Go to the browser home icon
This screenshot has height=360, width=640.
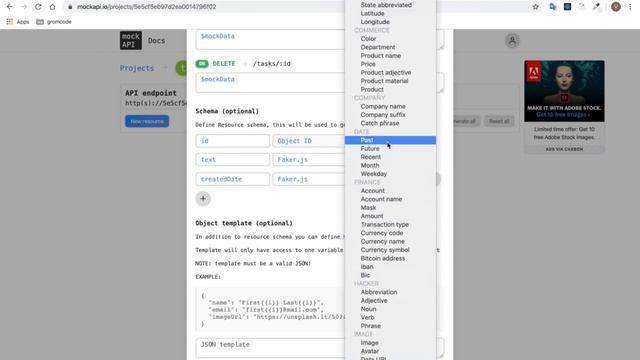click(x=52, y=7)
